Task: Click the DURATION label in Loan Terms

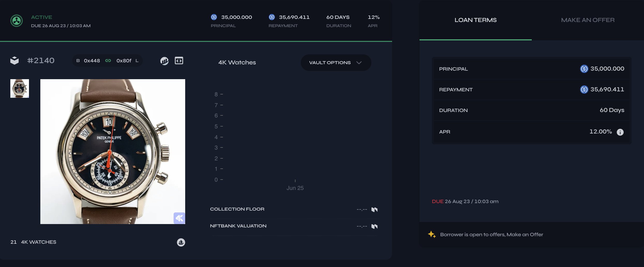Action: coord(453,110)
